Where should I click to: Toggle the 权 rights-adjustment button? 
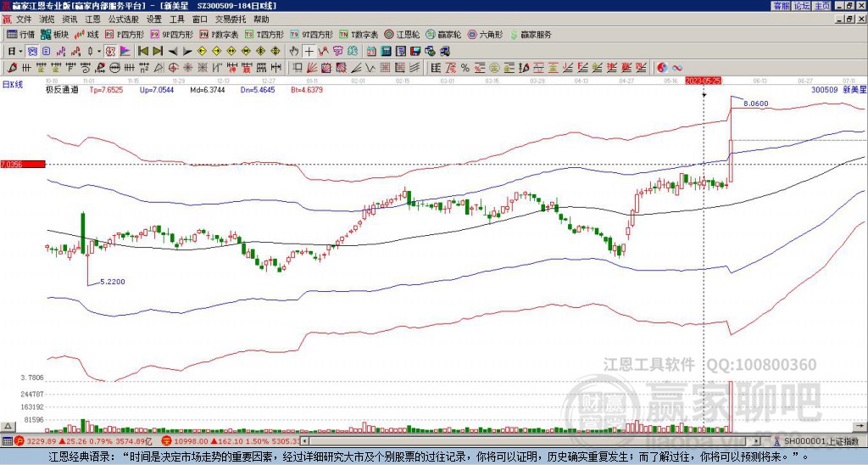[x=111, y=51]
